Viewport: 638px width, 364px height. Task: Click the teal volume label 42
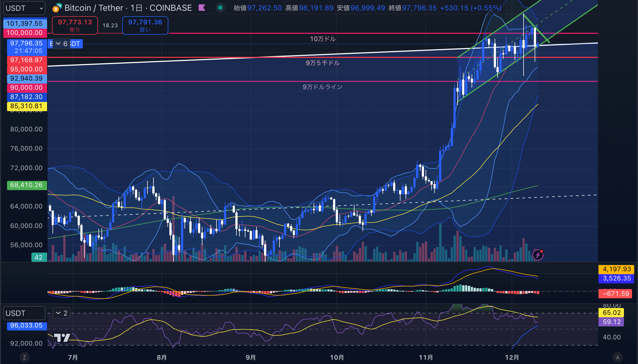(39, 257)
